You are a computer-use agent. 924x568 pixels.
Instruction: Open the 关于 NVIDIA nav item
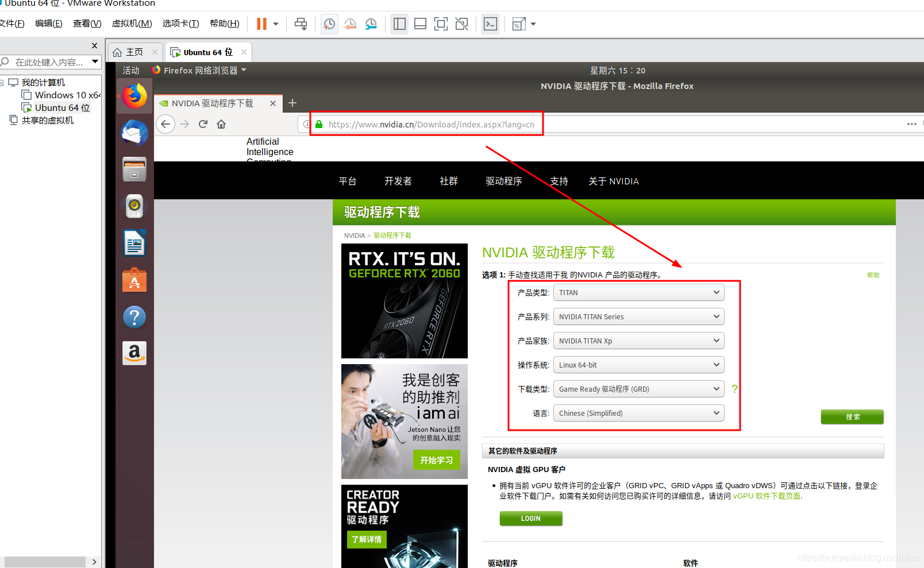pos(614,181)
